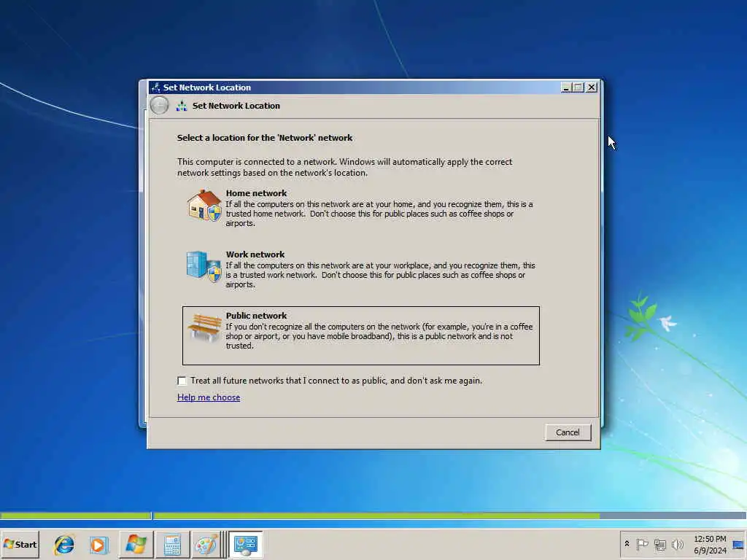
Task: Show hidden tray icons with the arrow
Action: 627,544
